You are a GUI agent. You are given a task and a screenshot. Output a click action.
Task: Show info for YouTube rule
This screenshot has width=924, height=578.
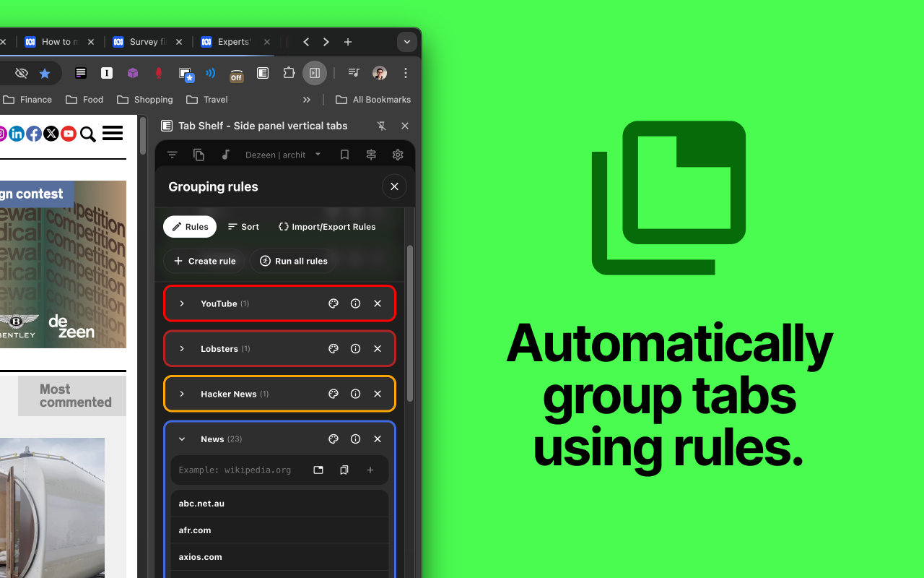pyautogui.click(x=355, y=303)
